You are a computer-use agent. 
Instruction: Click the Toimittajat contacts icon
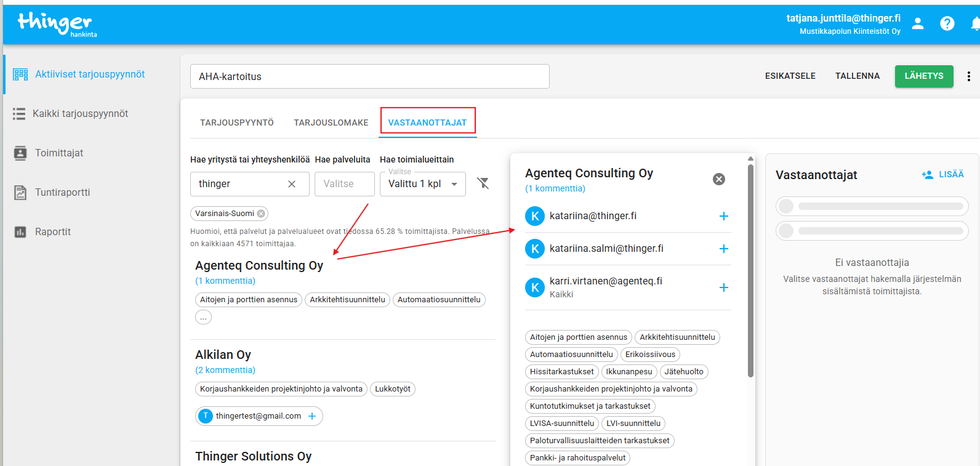point(20,153)
